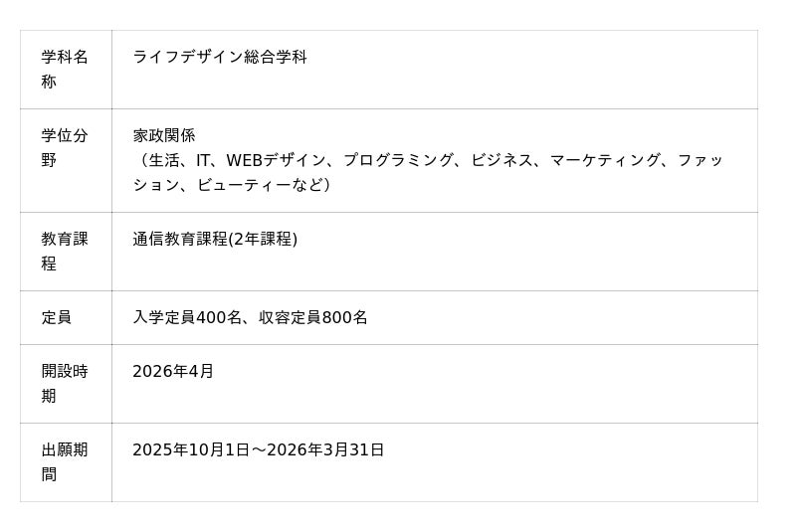Select the 2026年4月 opening date
The width and height of the screenshot is (796, 532).
[x=173, y=371]
